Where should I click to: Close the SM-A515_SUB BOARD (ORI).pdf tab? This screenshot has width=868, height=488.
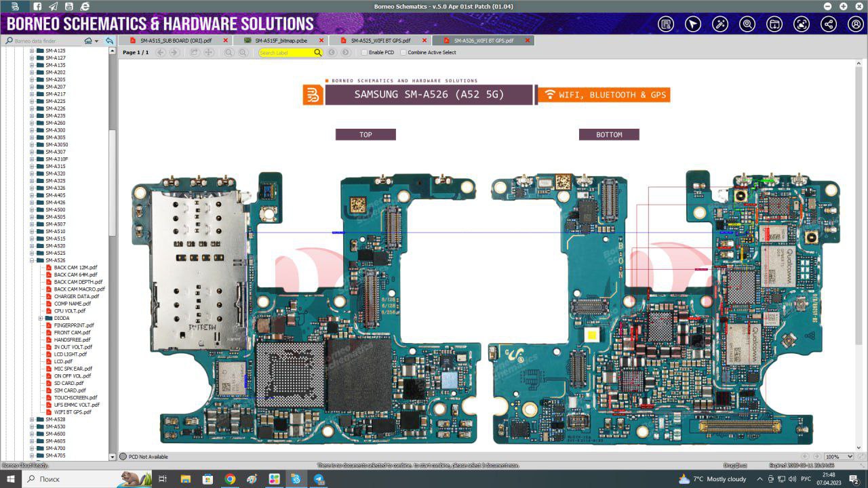coord(225,41)
